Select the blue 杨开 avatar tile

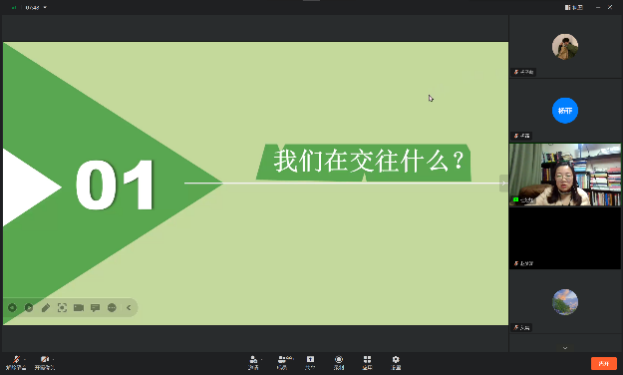point(565,110)
